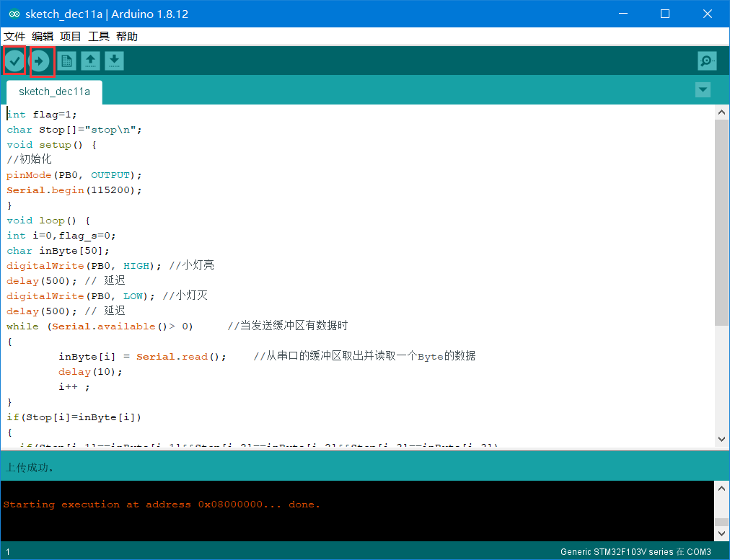
Task: Click the Arduino logo in the title bar
Action: 14,14
